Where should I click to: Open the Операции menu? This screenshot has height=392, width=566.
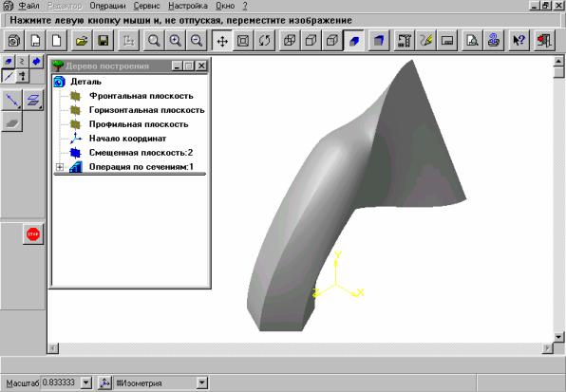(x=107, y=6)
